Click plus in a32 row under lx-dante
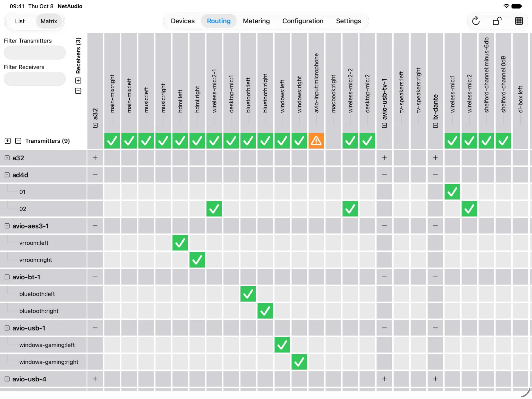This screenshot has width=532, height=399. [435, 158]
